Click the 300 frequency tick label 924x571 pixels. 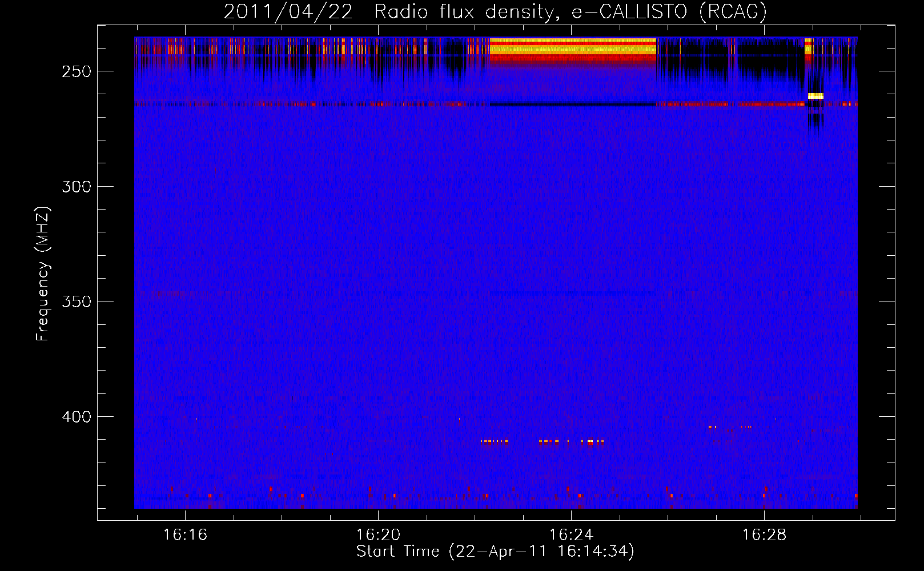coord(77,187)
